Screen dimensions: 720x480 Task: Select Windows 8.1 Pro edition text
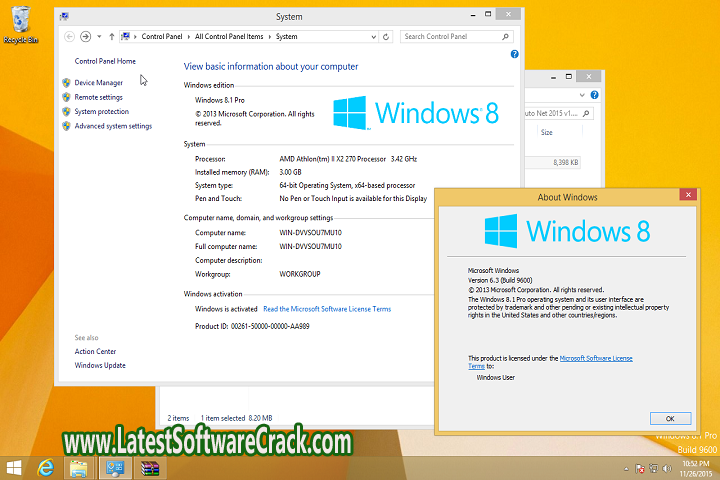(x=219, y=100)
